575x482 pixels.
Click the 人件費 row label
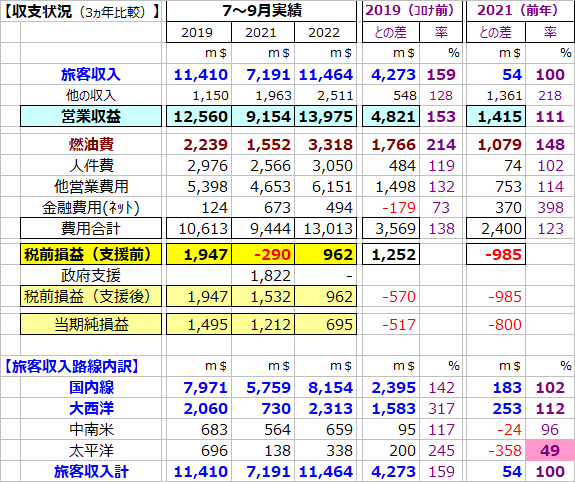(x=91, y=165)
